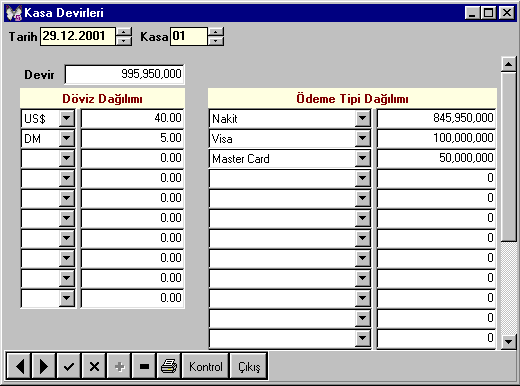
Task: Decrease the Kasa number with down spinner
Action: 216,41
